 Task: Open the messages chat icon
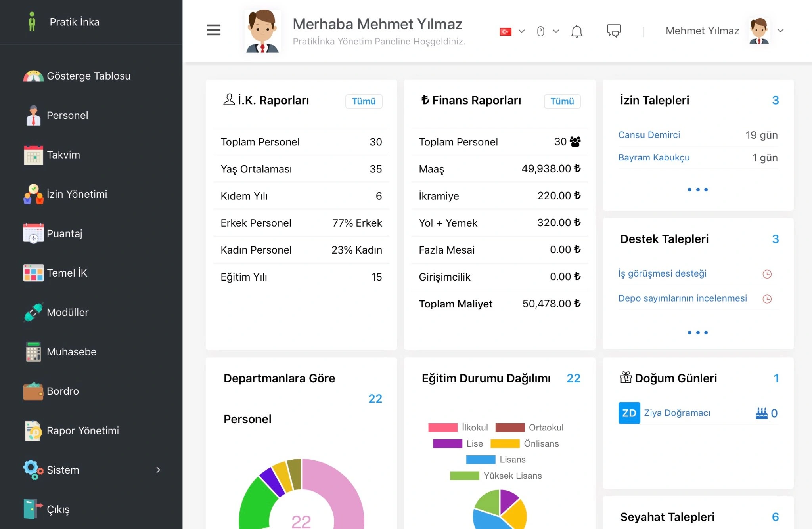click(613, 31)
